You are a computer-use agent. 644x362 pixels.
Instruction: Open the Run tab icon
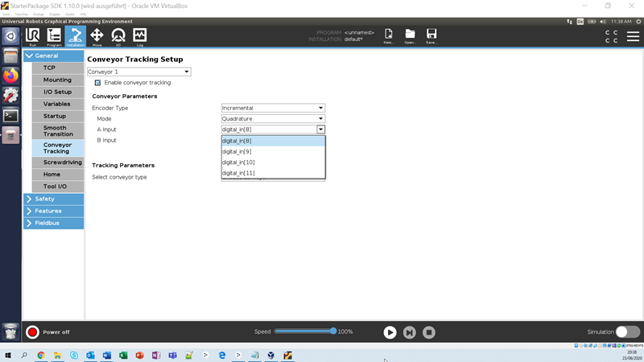click(33, 36)
